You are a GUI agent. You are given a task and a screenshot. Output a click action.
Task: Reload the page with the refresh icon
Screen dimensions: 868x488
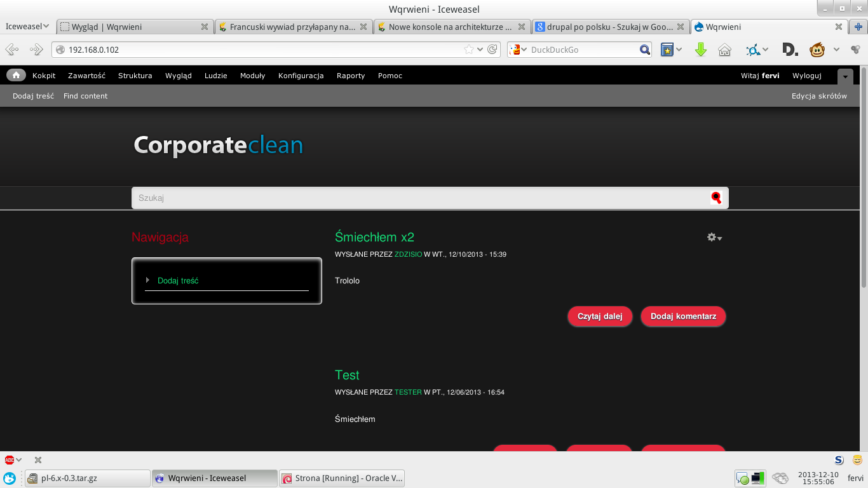coord(492,50)
